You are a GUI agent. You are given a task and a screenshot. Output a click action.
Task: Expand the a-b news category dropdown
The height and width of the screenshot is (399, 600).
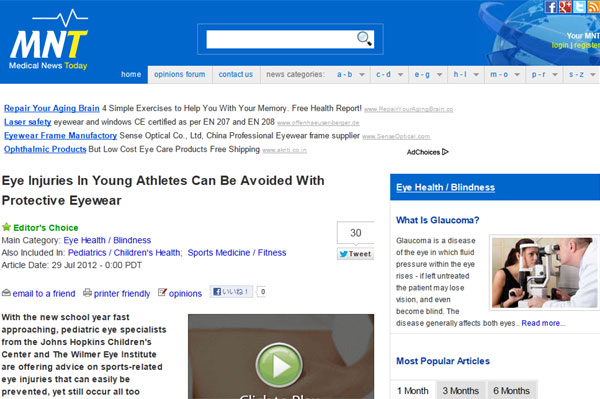click(351, 75)
